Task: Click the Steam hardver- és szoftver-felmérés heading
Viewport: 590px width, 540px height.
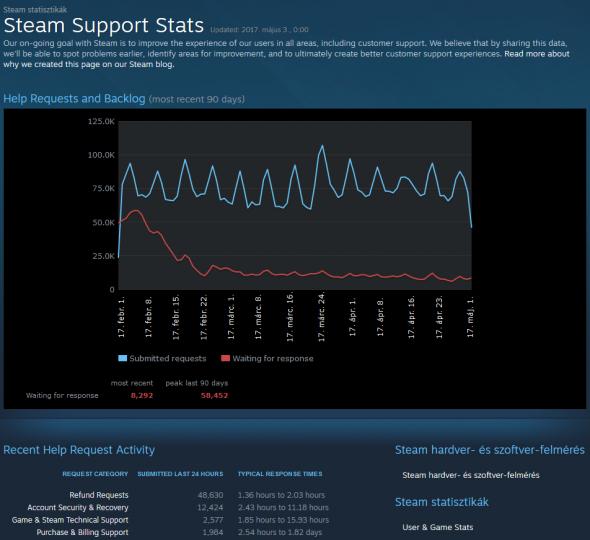Action: point(490,450)
